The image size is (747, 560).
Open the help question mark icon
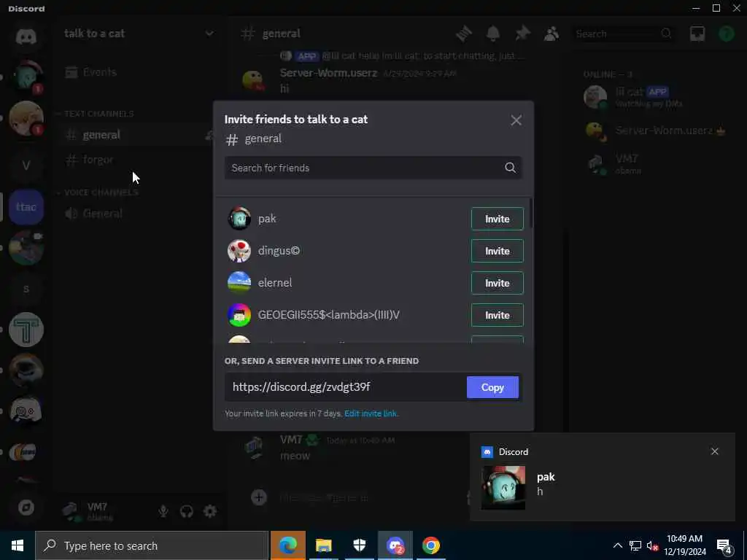pos(727,34)
